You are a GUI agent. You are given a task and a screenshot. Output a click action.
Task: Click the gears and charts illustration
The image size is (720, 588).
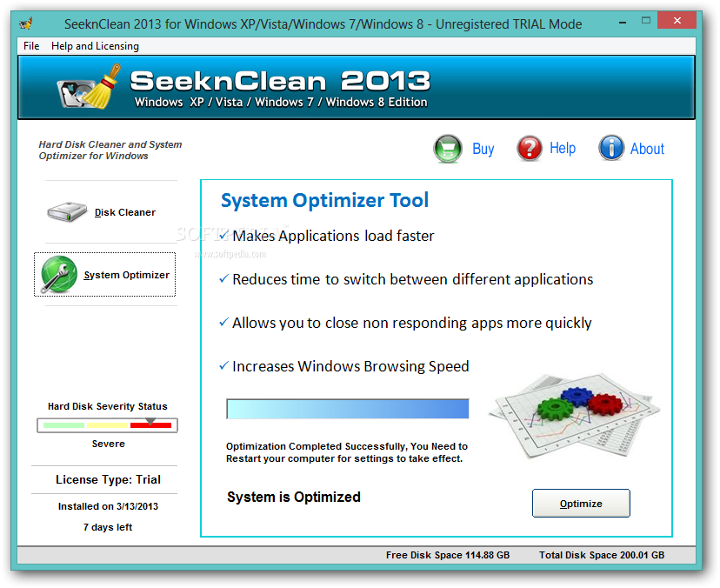(x=575, y=416)
